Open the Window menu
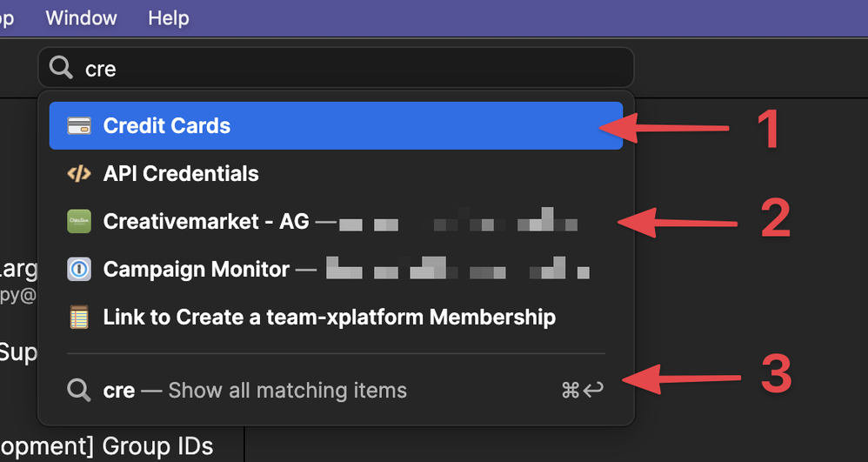 (80, 18)
